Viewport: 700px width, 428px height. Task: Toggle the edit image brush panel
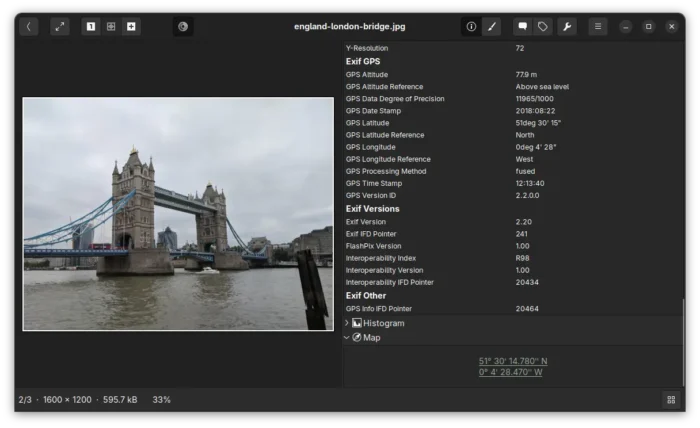click(492, 26)
